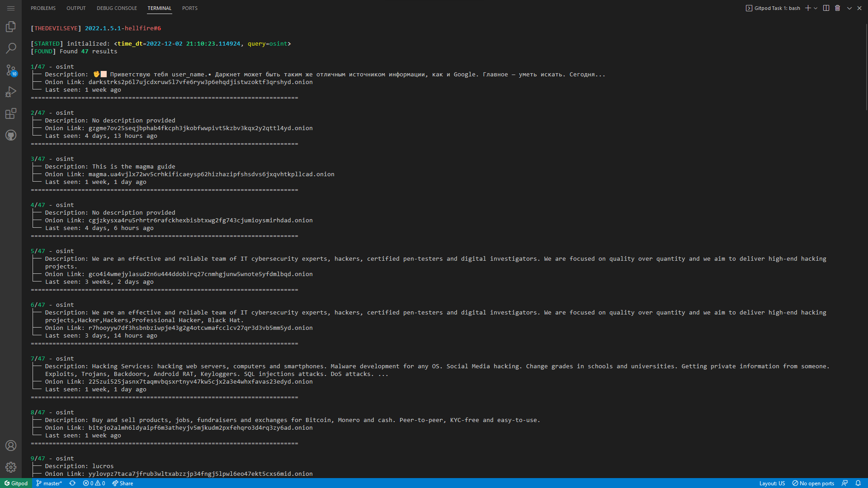
Task: Kill the terminal with trash icon
Action: pyautogui.click(x=837, y=8)
